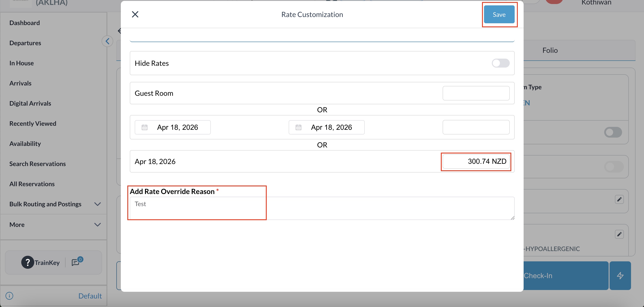
Task: Switch to the Folio tab
Action: point(550,50)
